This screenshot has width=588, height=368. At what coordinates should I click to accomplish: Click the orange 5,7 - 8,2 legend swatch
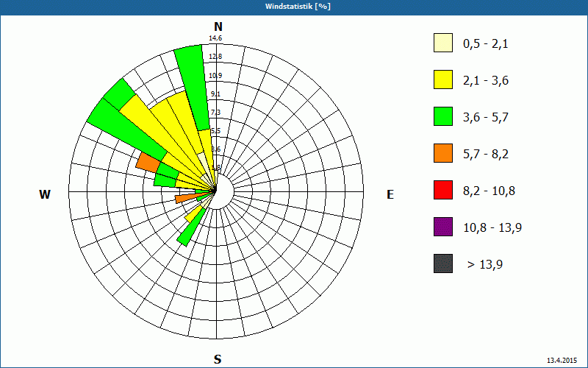click(x=443, y=153)
